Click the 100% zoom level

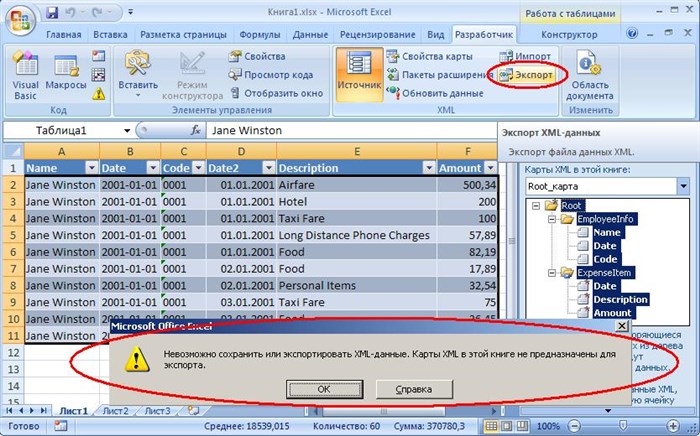click(x=548, y=426)
